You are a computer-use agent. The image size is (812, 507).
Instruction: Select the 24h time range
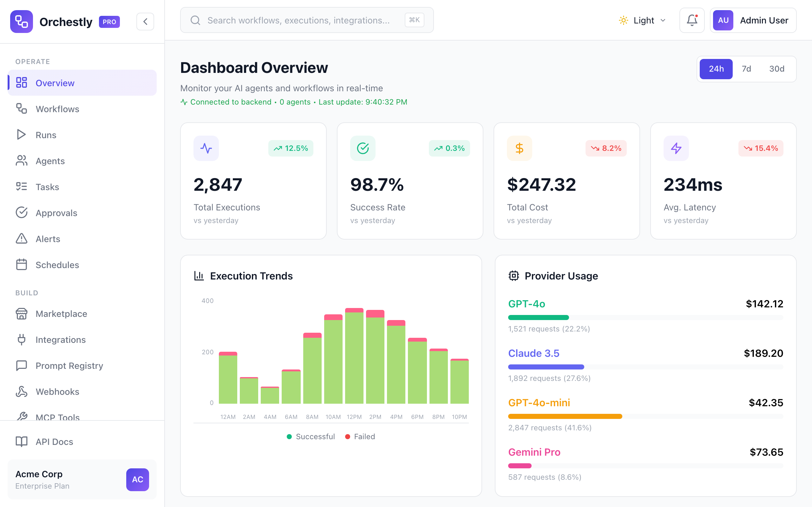716,69
